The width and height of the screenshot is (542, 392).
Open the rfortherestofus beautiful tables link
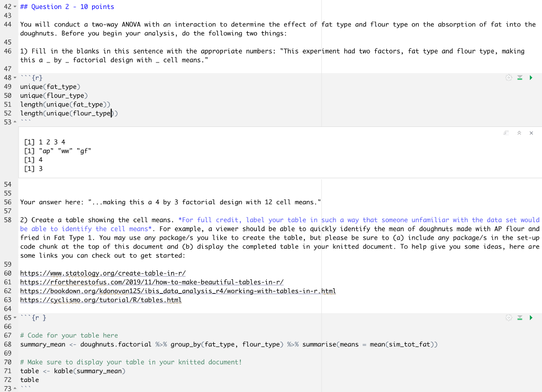(x=152, y=282)
